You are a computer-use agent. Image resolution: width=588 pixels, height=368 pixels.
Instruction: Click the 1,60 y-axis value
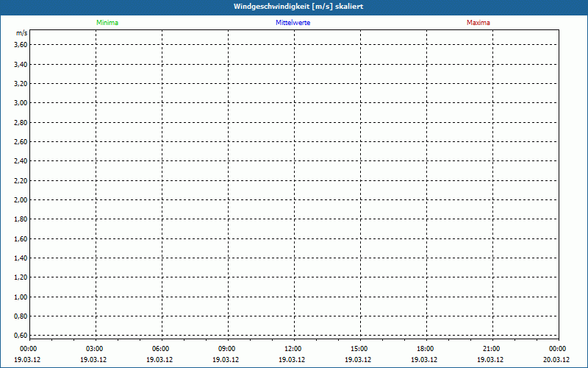(x=21, y=238)
